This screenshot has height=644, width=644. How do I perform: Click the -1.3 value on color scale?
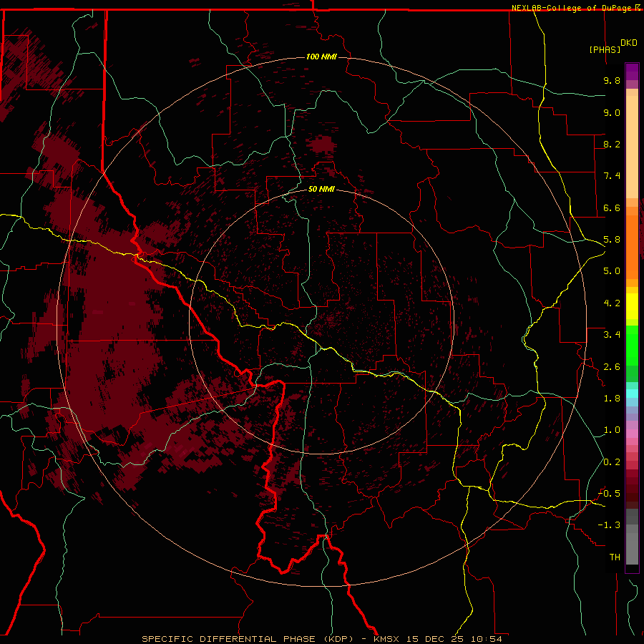point(609,525)
